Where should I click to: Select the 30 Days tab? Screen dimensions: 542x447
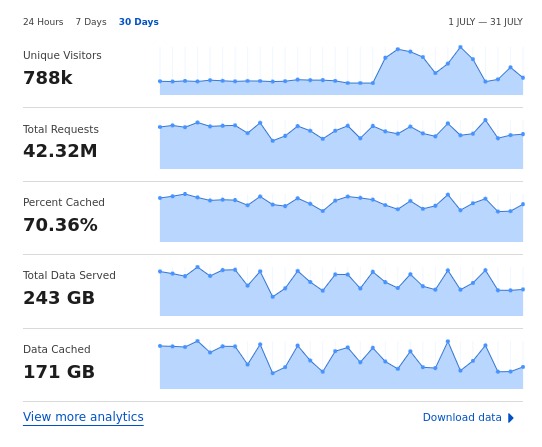139,22
